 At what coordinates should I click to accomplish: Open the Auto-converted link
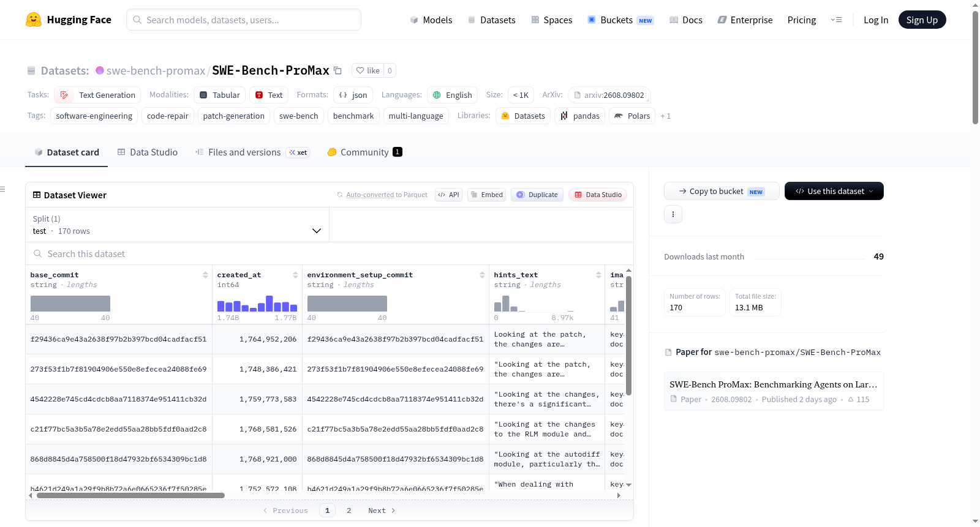tap(370, 195)
